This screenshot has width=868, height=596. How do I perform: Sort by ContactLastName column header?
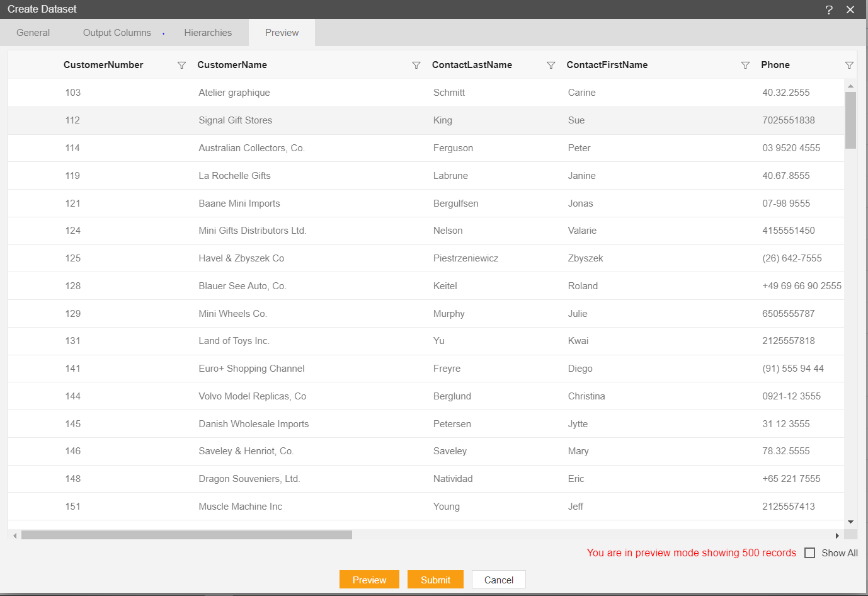tap(472, 65)
